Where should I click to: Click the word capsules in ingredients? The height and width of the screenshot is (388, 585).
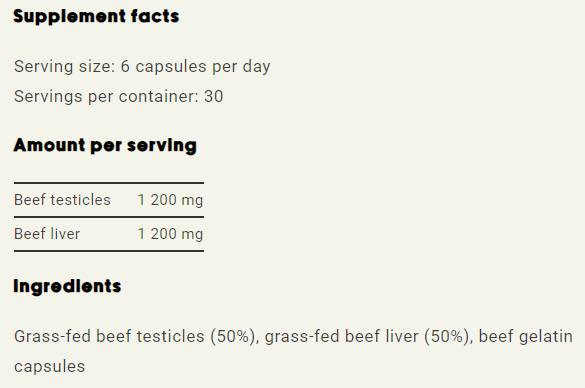[50, 367]
